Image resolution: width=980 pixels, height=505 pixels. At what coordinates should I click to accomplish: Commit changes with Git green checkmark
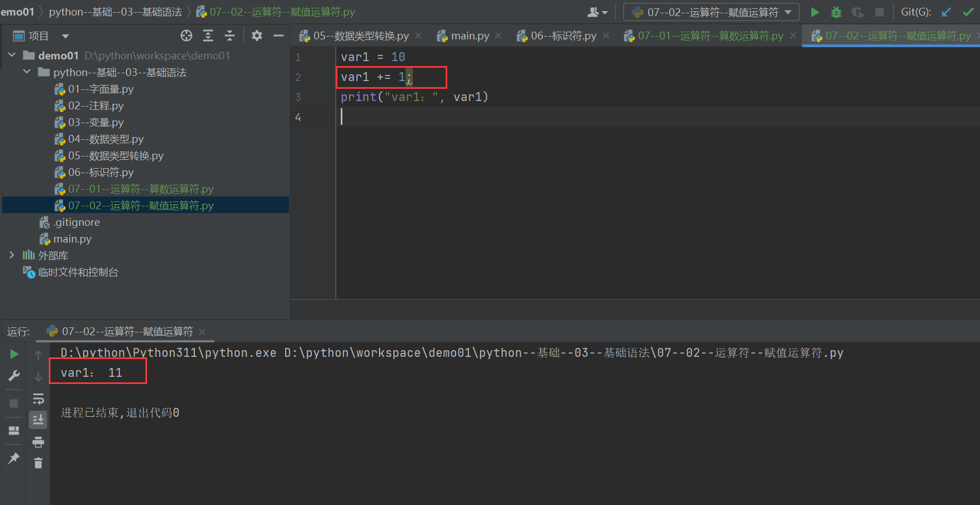pyautogui.click(x=968, y=12)
